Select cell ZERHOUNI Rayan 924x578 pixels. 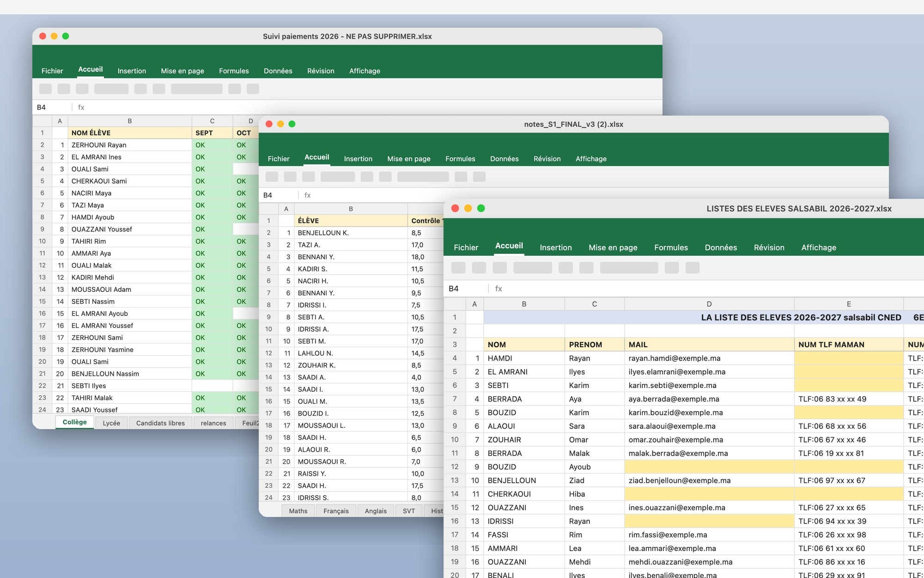(130, 145)
